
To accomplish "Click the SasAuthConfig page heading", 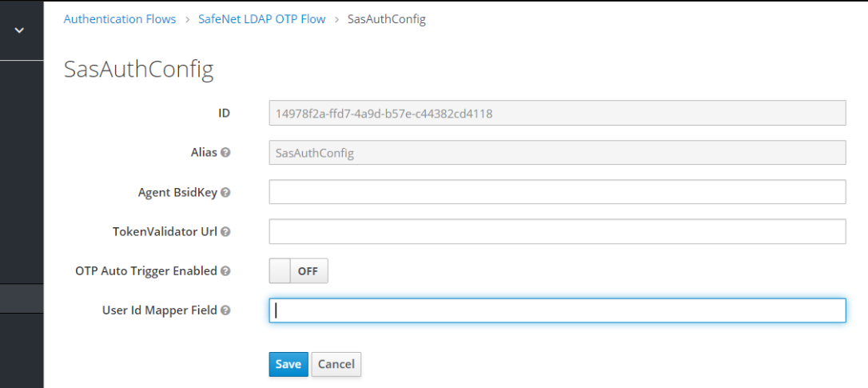I will 138,70.
